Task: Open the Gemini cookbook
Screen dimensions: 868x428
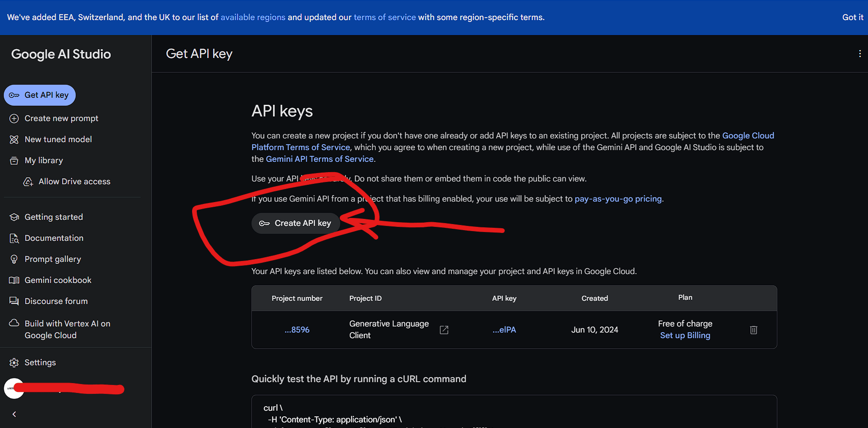Action: point(58,280)
